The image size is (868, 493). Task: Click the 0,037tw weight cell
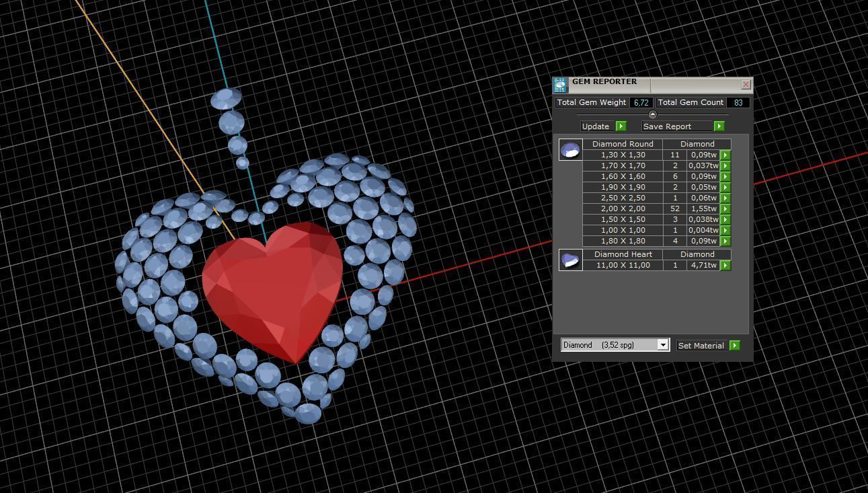pos(703,165)
